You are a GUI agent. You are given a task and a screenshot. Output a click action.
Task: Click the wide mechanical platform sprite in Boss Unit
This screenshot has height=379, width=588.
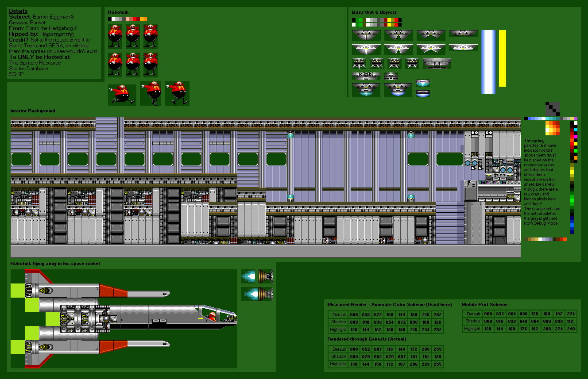[437, 64]
